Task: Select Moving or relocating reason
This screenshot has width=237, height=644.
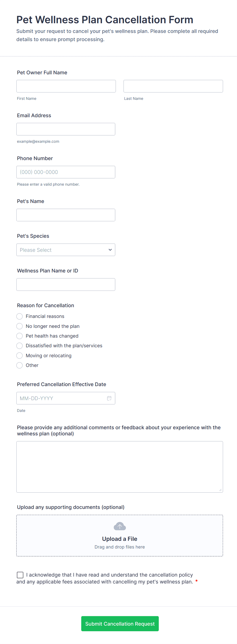Action: pyautogui.click(x=20, y=355)
